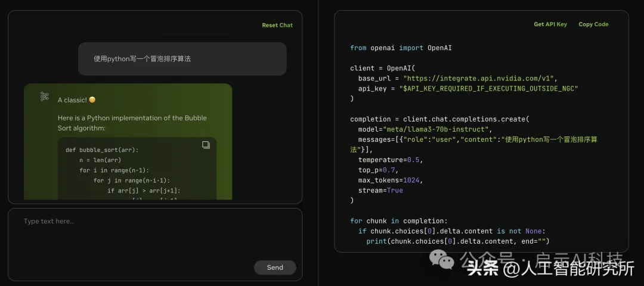The image size is (644, 286).
Task: Copy the bubble sort code block
Action: click(206, 144)
